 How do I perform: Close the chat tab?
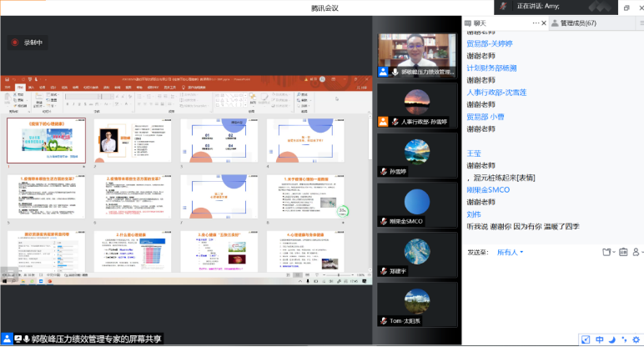coord(541,23)
